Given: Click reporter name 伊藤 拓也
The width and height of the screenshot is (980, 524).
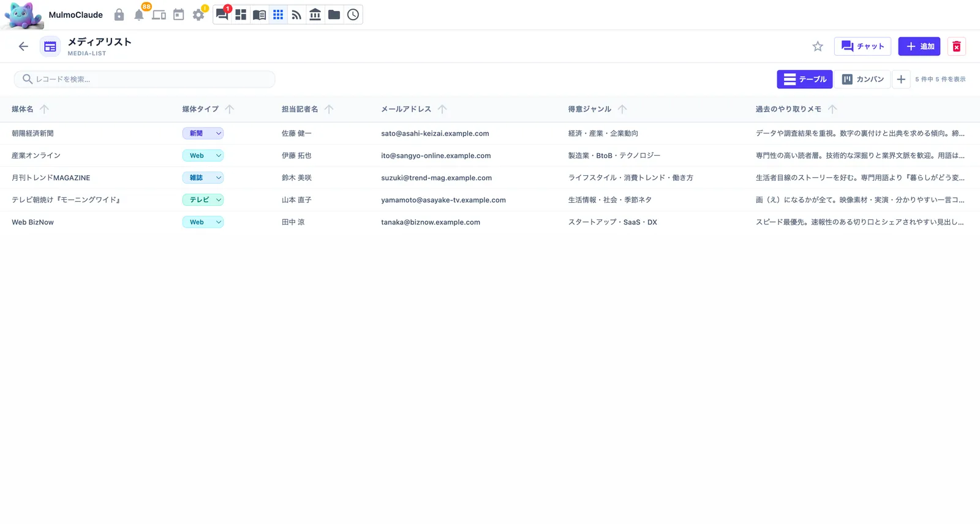Looking at the screenshot, I should 296,156.
